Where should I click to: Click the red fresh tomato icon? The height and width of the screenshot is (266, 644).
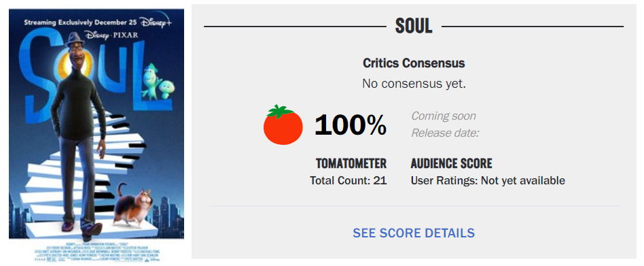pos(283,124)
